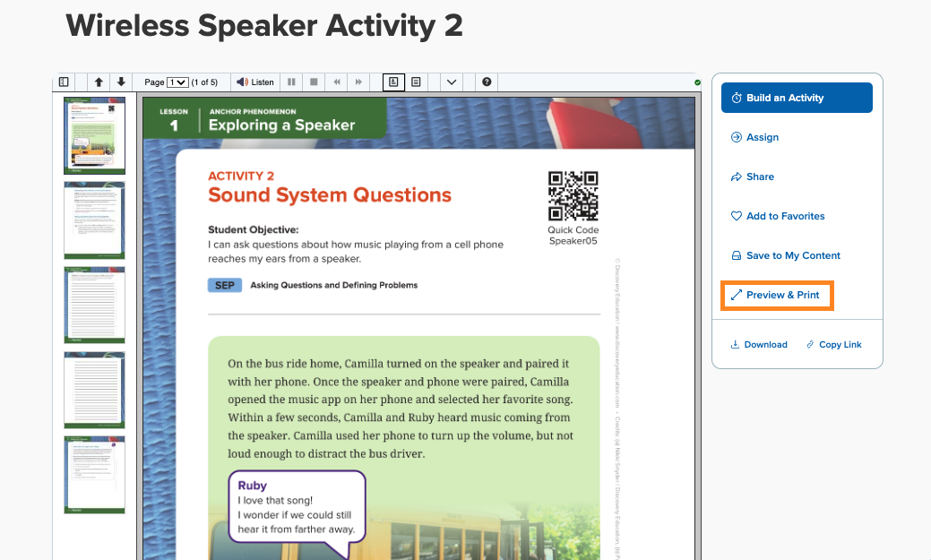Click the 'Exploring a Speaker' lesson title
The height and width of the screenshot is (560, 931).
tap(281, 125)
